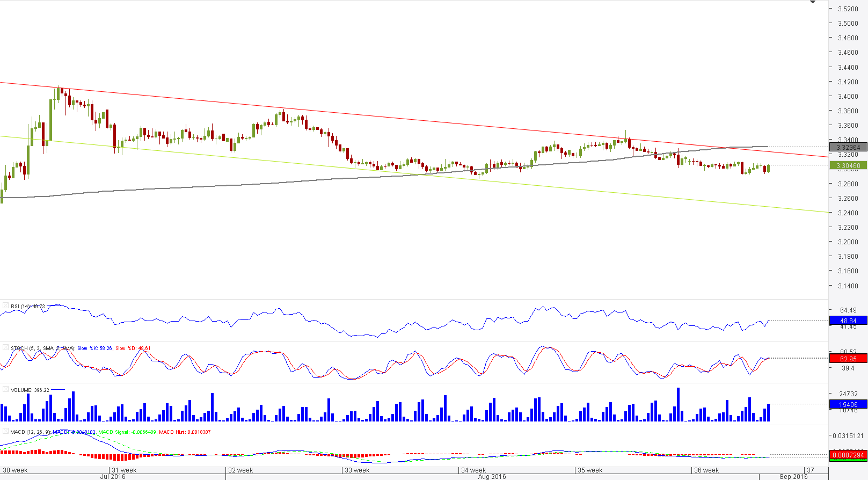This screenshot has width=868, height=480.
Task: Select the blue 48.84 RSI value marker
Action: tap(848, 321)
